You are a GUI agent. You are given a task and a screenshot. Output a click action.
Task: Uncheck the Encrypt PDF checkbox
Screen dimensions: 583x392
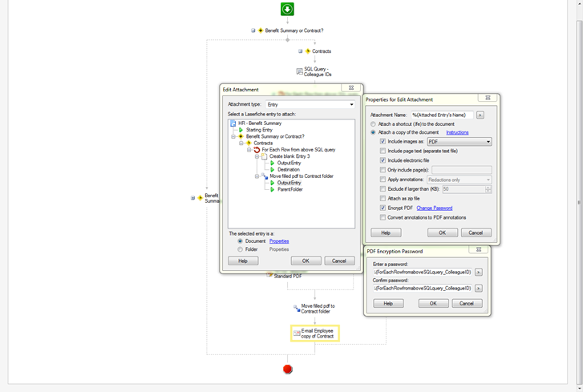(x=383, y=208)
